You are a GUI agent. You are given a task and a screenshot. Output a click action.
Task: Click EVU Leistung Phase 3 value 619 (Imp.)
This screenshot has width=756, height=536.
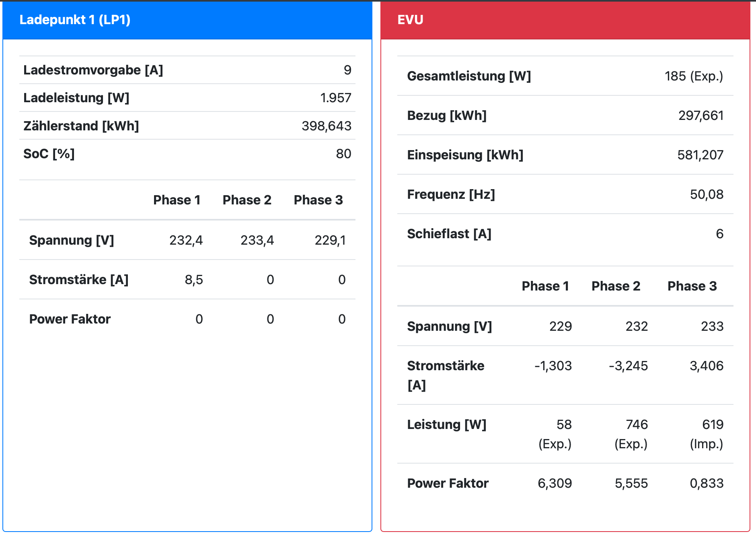point(707,434)
